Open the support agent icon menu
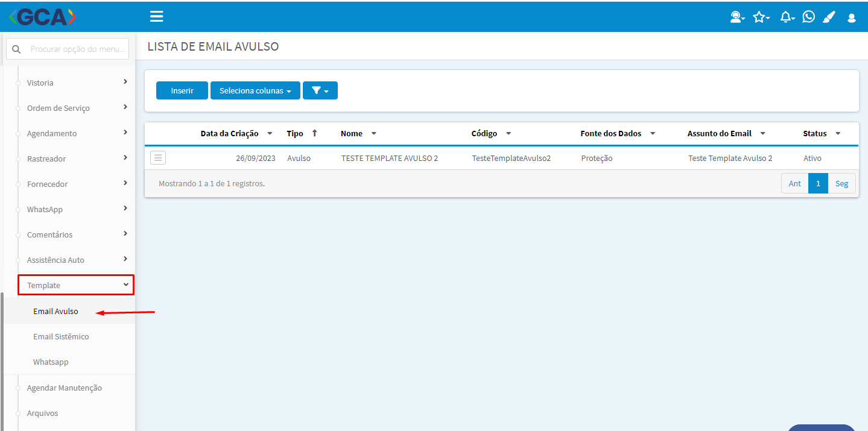The width and height of the screenshot is (868, 431). click(x=737, y=17)
